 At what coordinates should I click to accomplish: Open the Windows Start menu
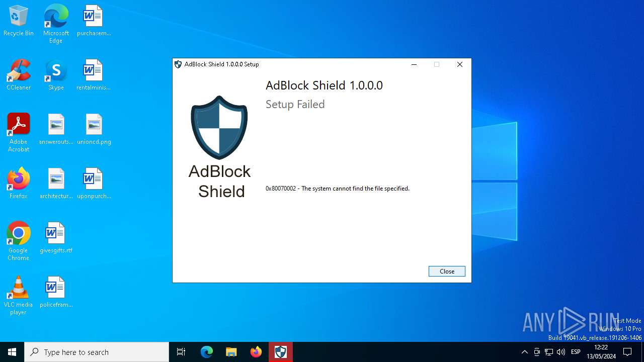coord(12,352)
